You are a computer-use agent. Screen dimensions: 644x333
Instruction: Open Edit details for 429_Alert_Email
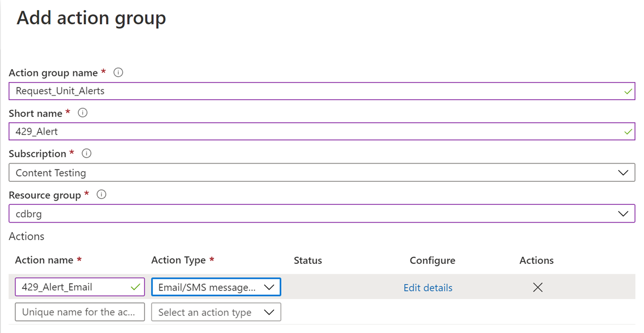coord(428,287)
